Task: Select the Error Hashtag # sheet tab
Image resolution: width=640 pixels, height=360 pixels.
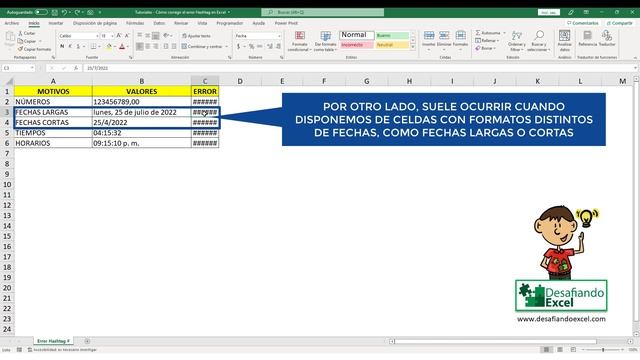Action: click(53, 341)
